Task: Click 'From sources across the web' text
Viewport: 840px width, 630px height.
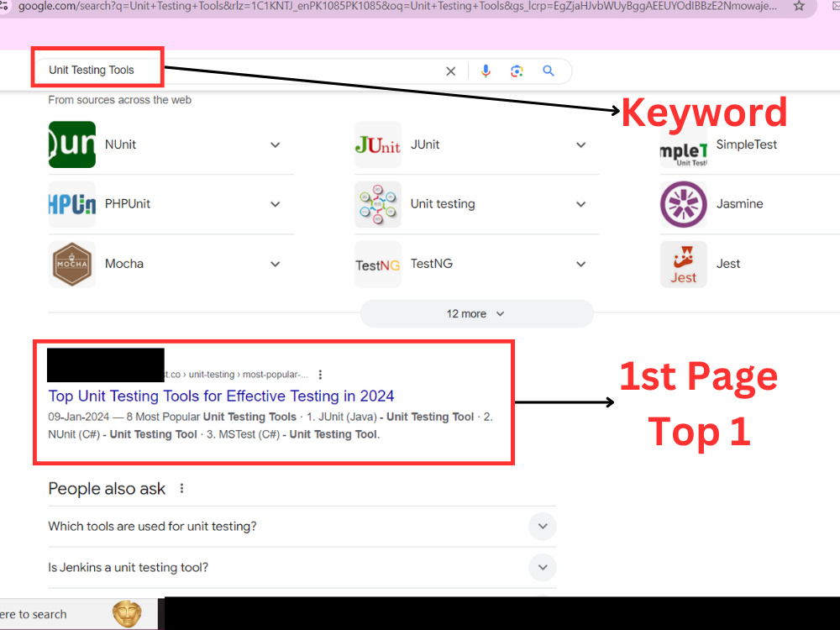Action: click(119, 100)
